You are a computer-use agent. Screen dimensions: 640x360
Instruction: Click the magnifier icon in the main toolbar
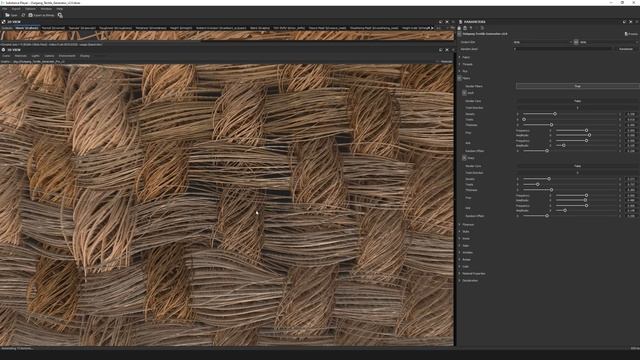click(x=60, y=15)
